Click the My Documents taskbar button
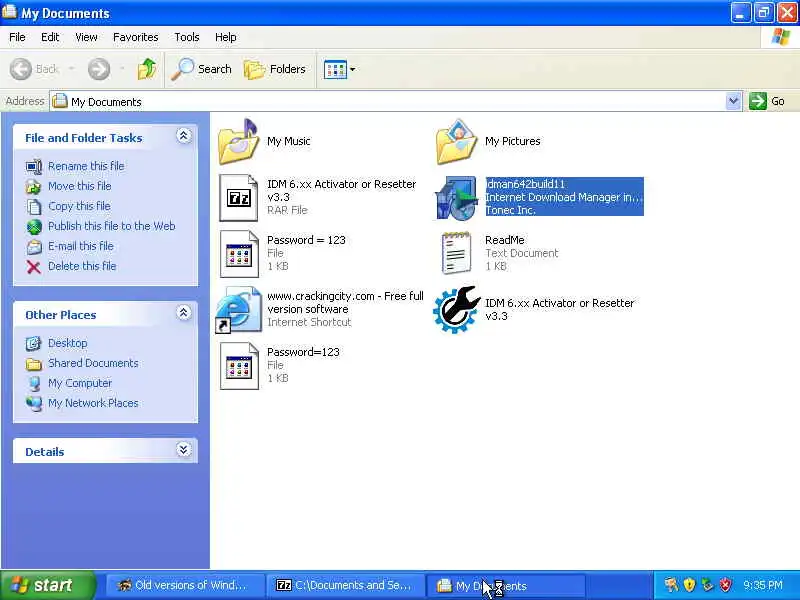Screen dimensions: 800x600 pos(505,585)
